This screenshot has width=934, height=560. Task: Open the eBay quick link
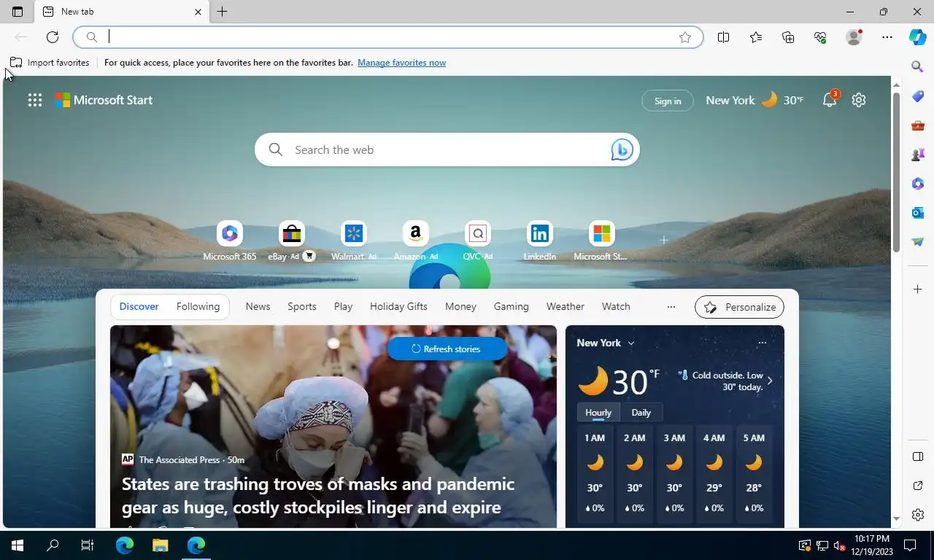point(291,241)
